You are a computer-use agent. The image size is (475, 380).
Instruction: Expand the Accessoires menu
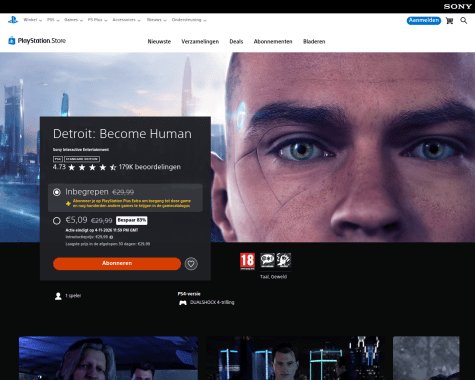point(126,20)
